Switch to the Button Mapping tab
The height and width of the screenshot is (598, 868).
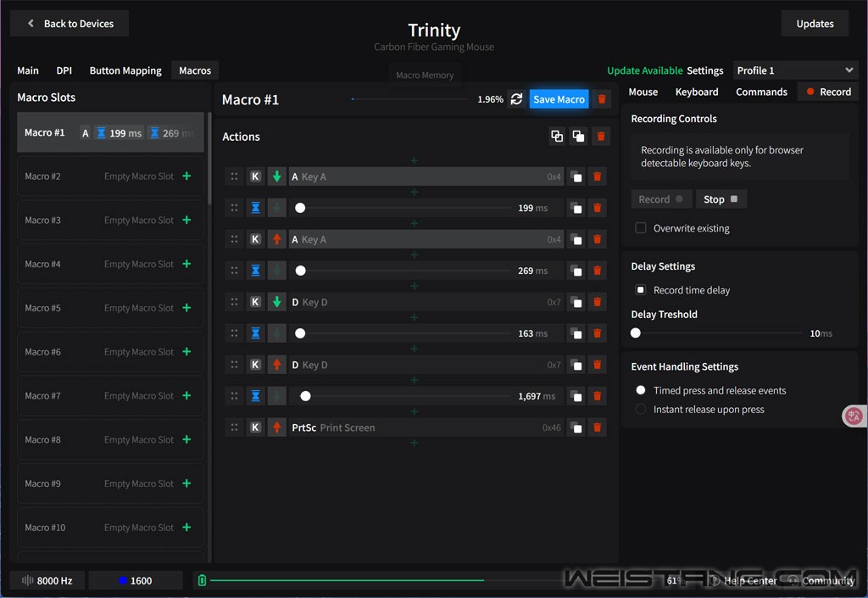click(x=125, y=70)
